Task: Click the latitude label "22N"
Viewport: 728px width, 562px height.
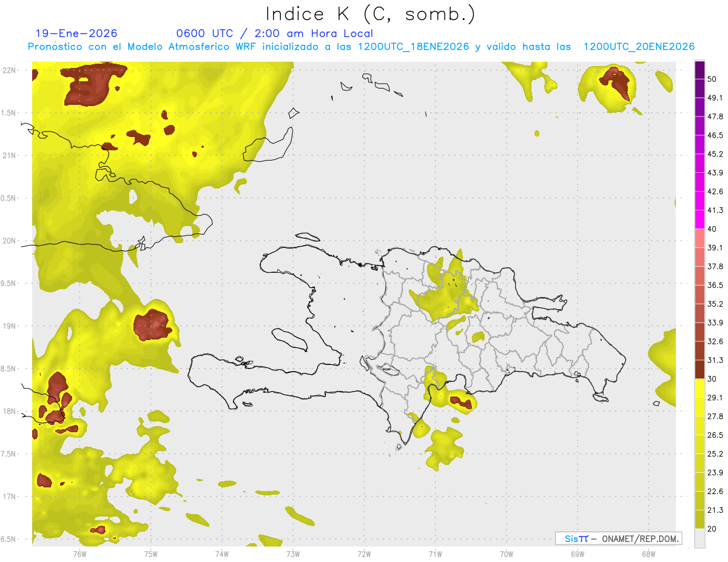Action: click(9, 70)
